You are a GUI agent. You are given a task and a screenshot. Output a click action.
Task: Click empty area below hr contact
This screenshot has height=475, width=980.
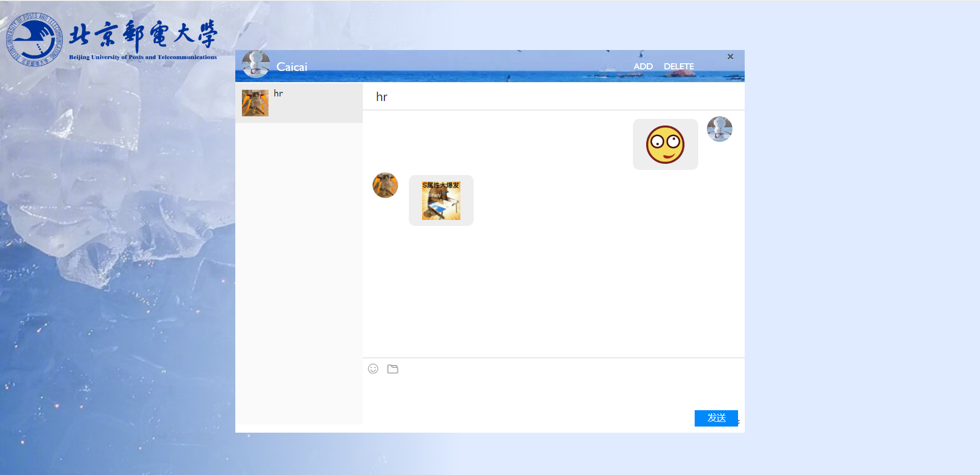pyautogui.click(x=299, y=270)
